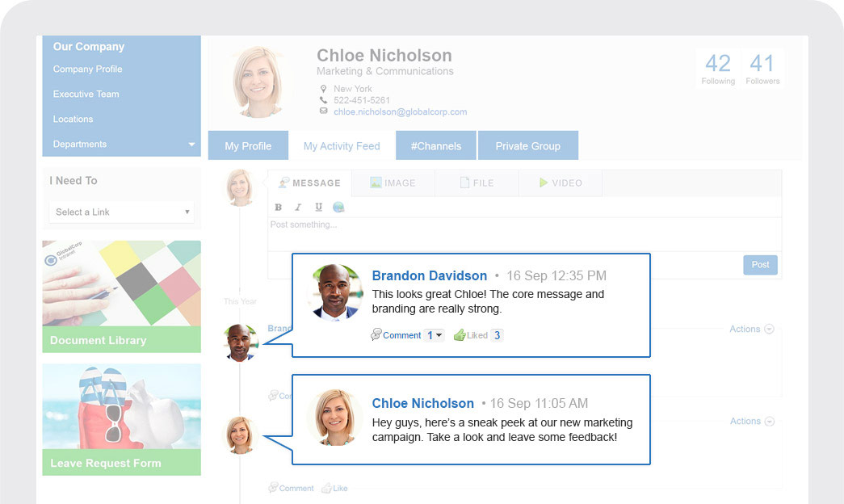Click the Comment link on Brandon's post
844x504 pixels.
pos(401,335)
